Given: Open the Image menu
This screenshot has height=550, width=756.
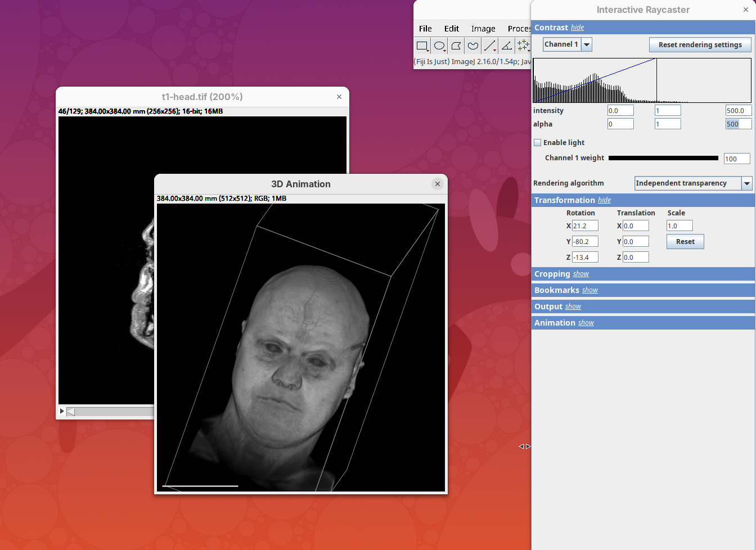Looking at the screenshot, I should (x=483, y=29).
